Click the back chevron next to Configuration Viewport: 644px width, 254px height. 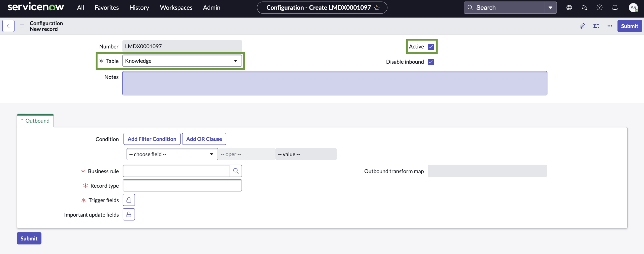(x=8, y=26)
